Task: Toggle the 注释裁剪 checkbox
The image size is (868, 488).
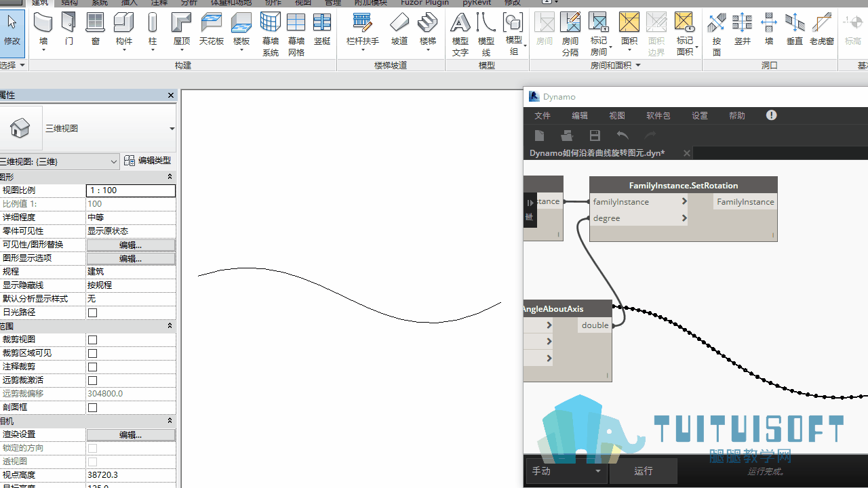Action: tap(93, 367)
